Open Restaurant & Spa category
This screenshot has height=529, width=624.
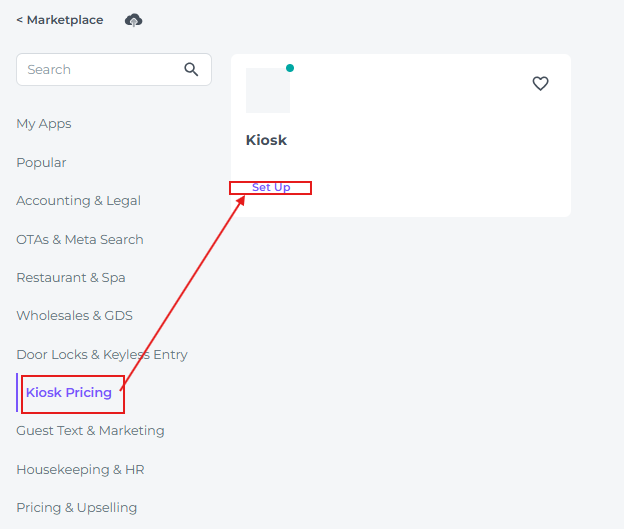[x=71, y=278]
